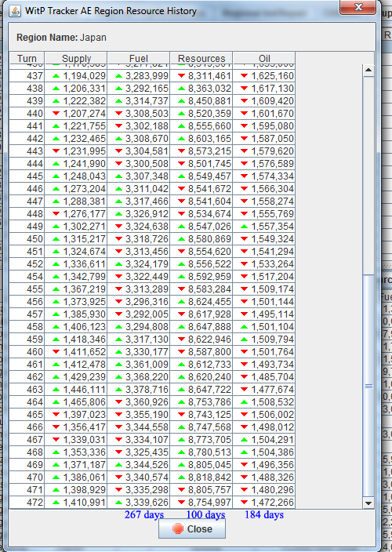This screenshot has width=392, height=552.
Task: Click scrollbar down arrow button
Action: pos(368,503)
